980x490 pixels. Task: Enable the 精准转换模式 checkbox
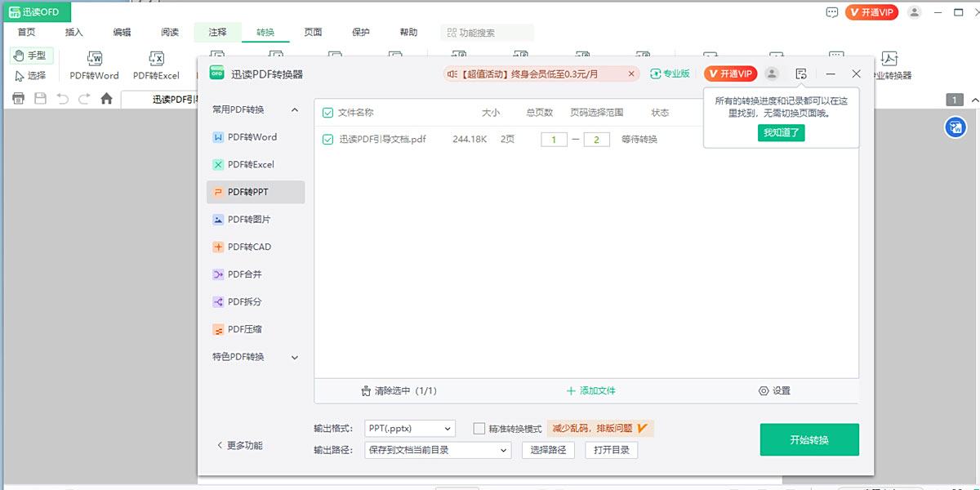click(x=480, y=429)
